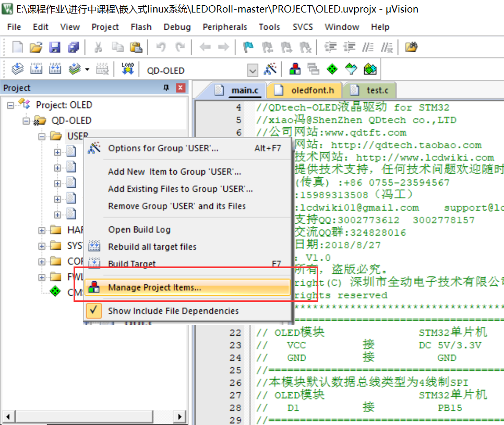This screenshot has height=425, width=504.
Task: Switch to the oledfont.h tab
Action: coord(304,90)
